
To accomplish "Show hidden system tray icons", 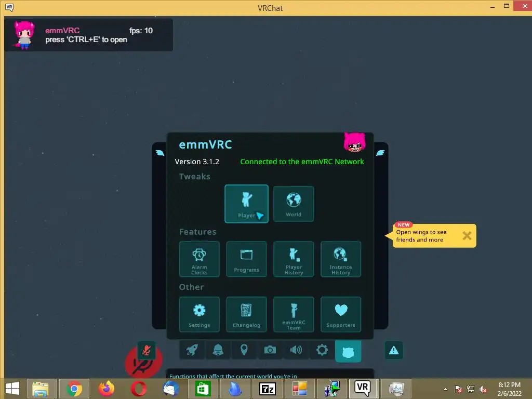I will point(445,389).
